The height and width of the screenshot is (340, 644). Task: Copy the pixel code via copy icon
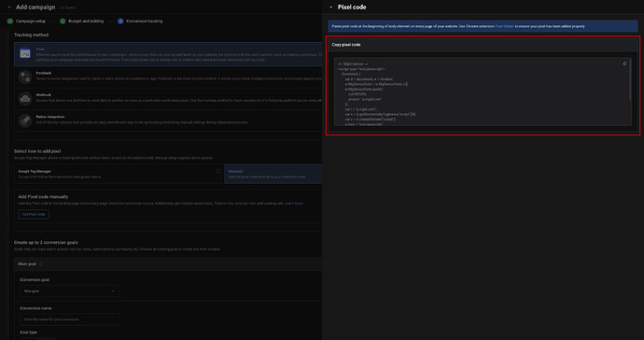point(624,64)
